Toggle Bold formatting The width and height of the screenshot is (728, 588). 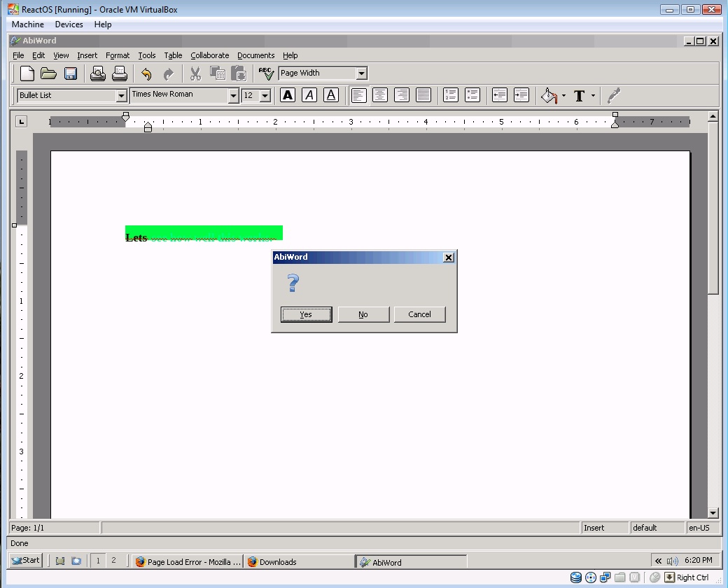point(288,95)
